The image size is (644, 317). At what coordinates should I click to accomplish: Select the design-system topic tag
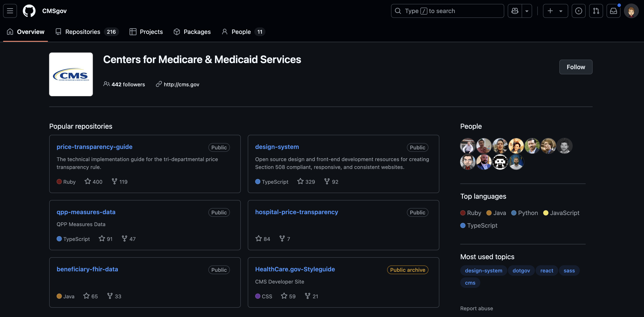484,270
